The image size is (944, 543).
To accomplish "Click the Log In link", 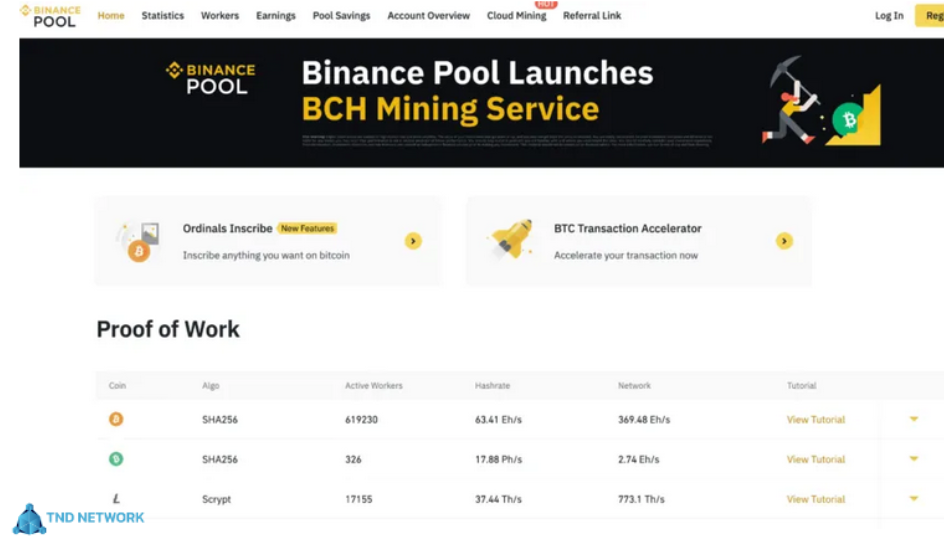I will pos(889,16).
